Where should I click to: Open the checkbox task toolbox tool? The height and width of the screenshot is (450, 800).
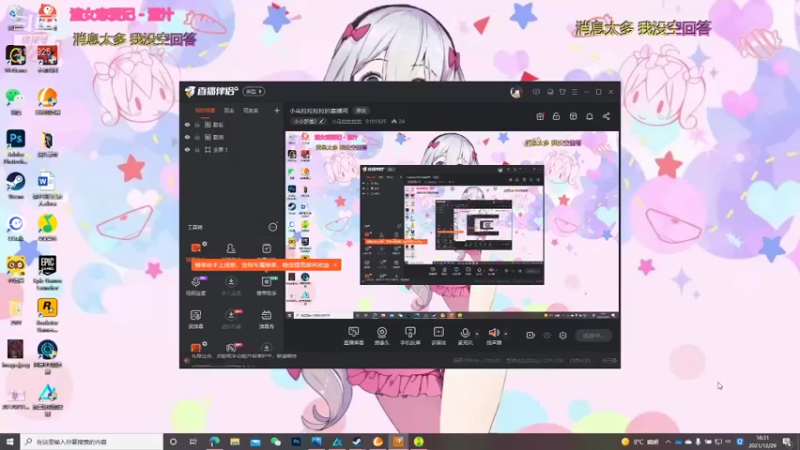266,248
